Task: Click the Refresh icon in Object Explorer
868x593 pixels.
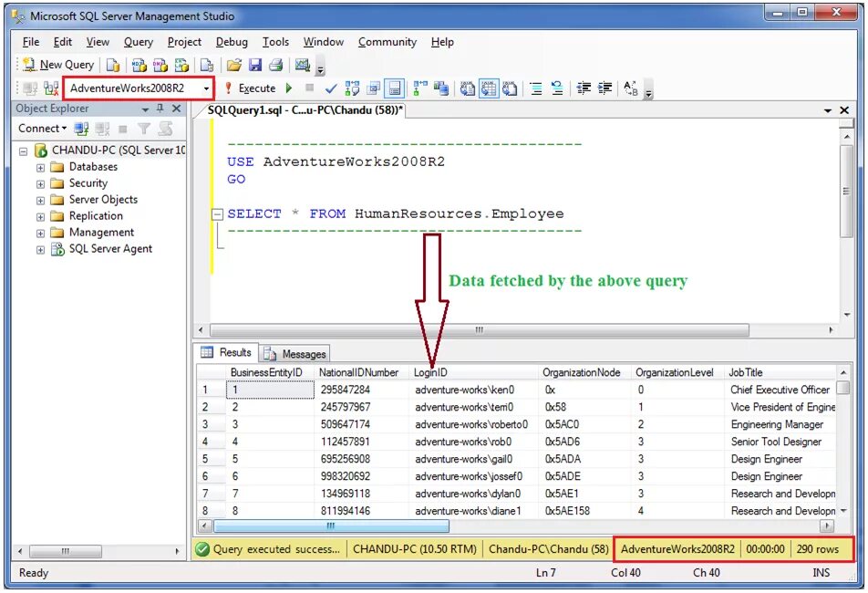Action: pyautogui.click(x=165, y=129)
